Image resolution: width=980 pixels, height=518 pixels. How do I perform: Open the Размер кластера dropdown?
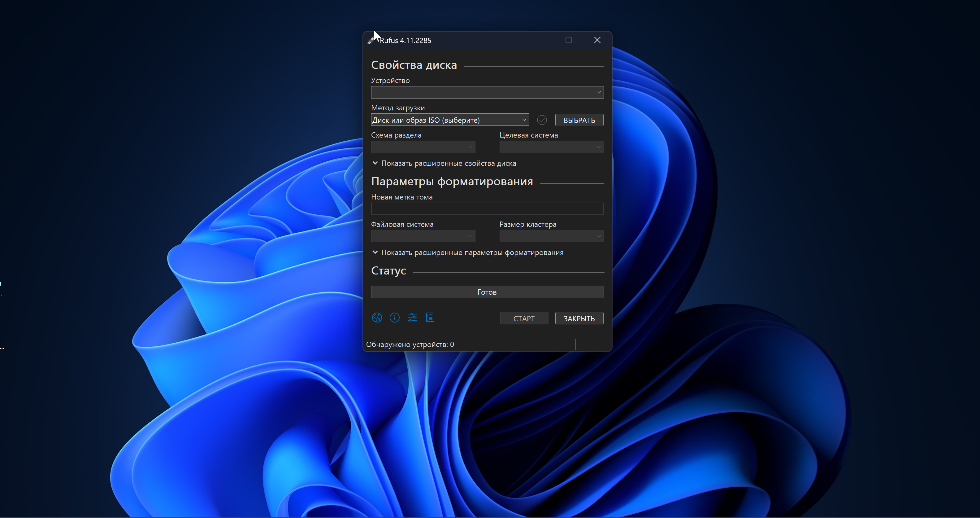tap(551, 236)
